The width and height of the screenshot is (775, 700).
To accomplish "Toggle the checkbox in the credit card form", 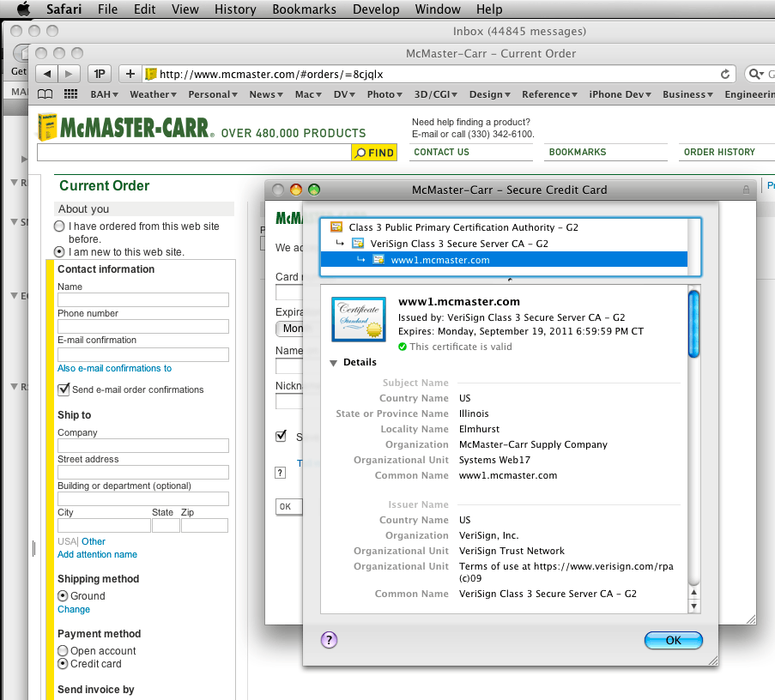I will pyautogui.click(x=282, y=436).
